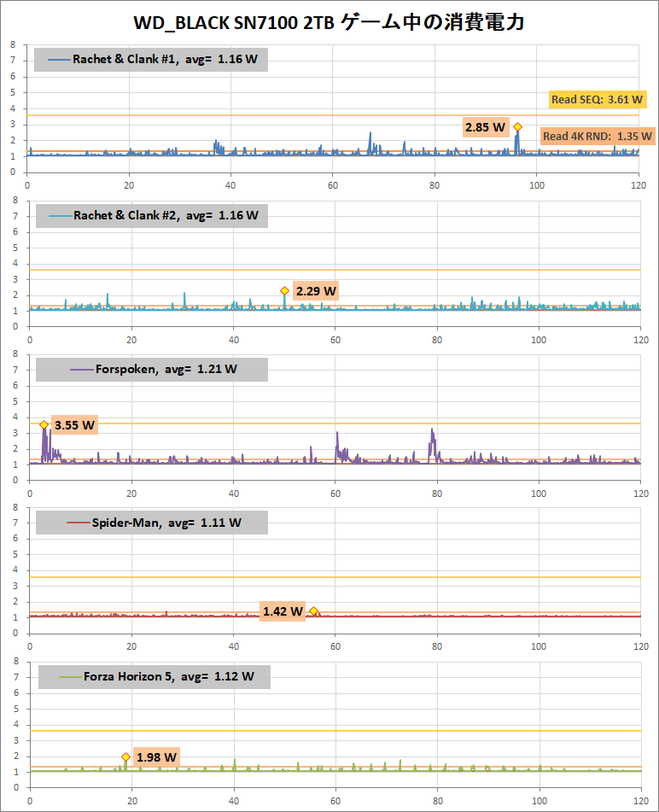
Task: Click the diamond peak marker beside 2.85 W
Action: (517, 127)
